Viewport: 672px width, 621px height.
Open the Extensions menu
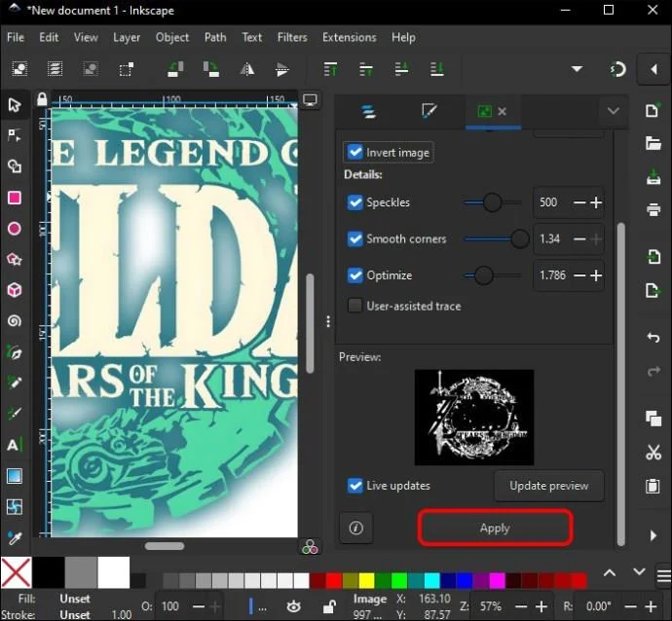[x=350, y=38]
